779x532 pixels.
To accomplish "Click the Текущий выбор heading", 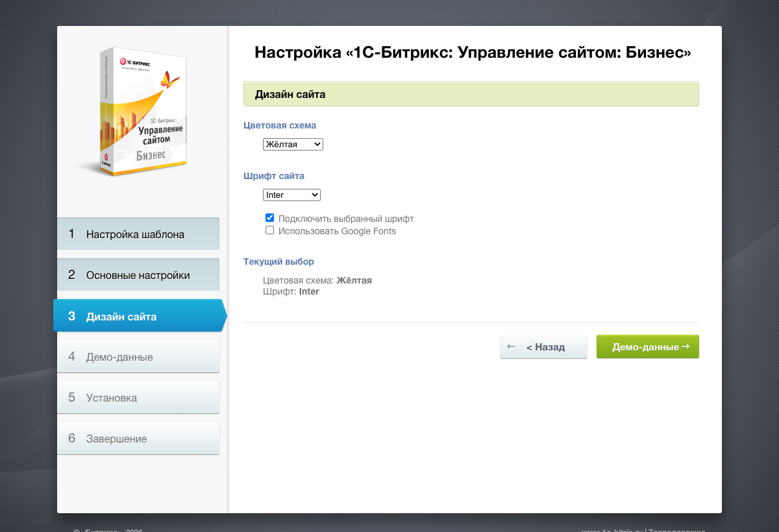I will pyautogui.click(x=278, y=261).
